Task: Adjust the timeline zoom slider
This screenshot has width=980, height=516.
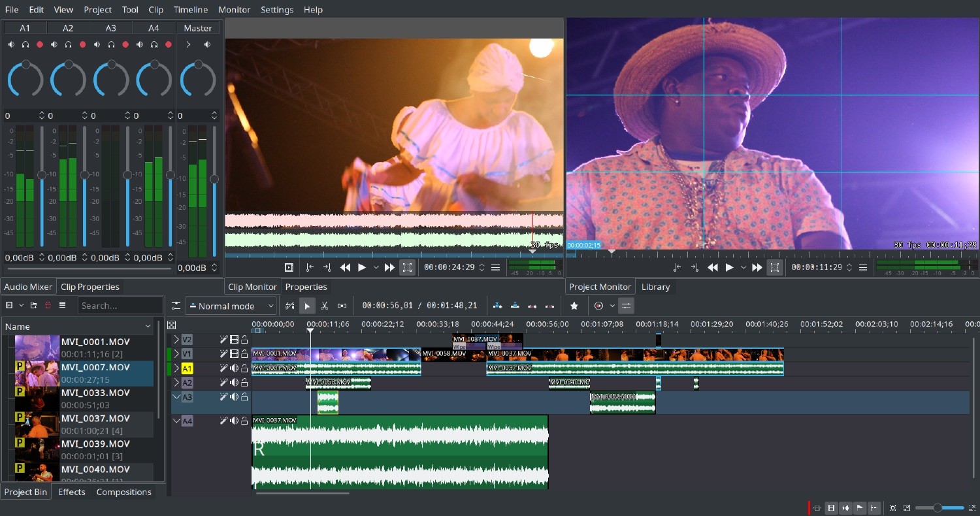Action: (938, 508)
